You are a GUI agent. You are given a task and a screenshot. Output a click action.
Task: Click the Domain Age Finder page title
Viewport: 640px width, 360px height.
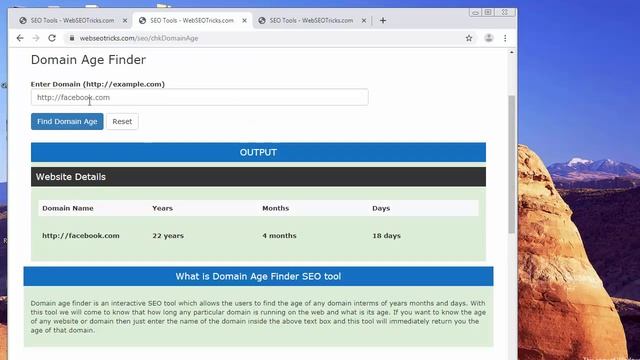point(88,60)
